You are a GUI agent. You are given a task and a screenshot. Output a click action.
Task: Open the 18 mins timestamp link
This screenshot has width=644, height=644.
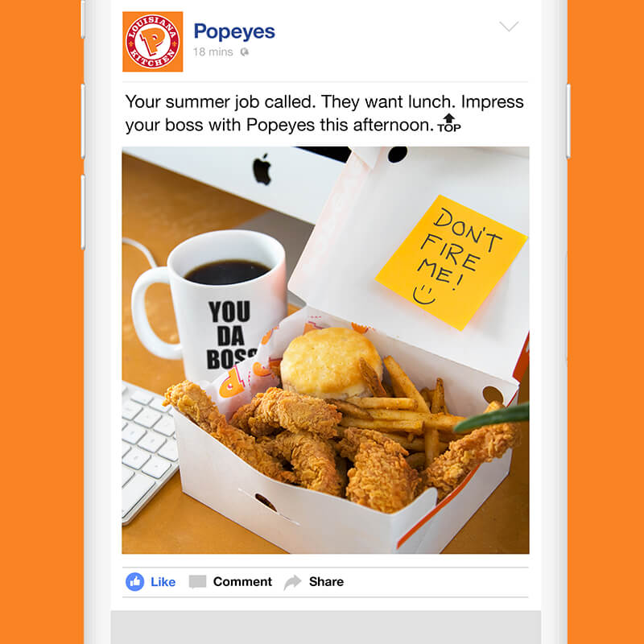213,52
